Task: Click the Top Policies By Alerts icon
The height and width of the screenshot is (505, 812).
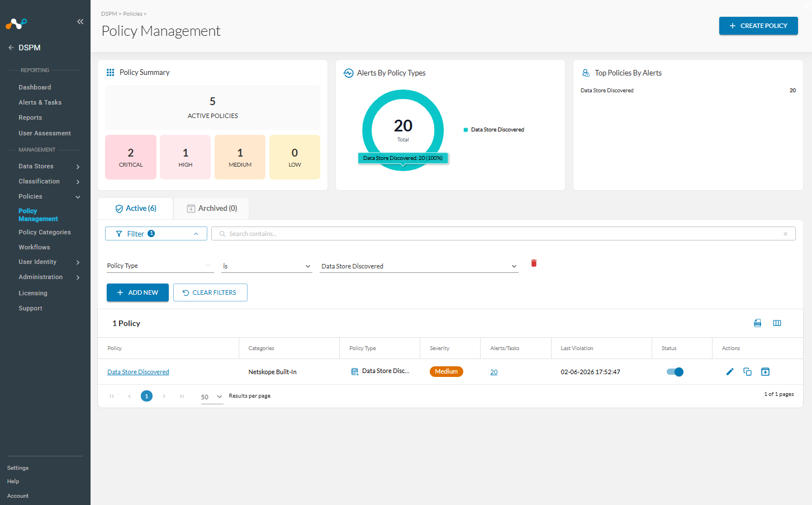Action: point(586,73)
